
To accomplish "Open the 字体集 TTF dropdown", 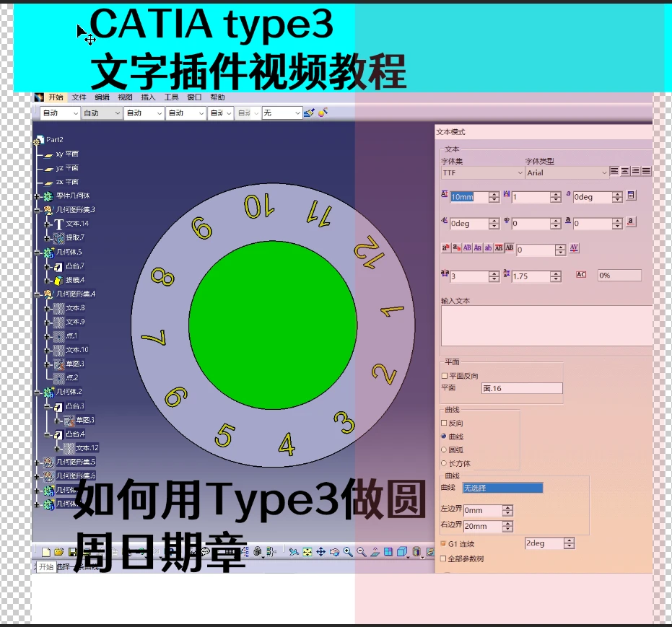I will 482,172.
